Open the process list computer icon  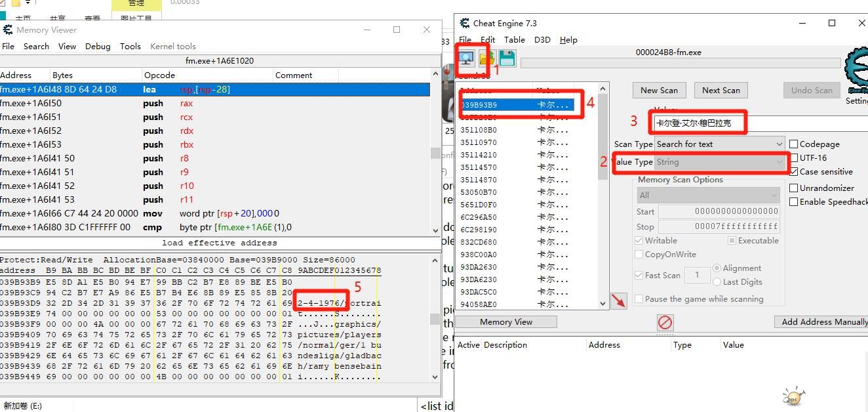pos(467,58)
